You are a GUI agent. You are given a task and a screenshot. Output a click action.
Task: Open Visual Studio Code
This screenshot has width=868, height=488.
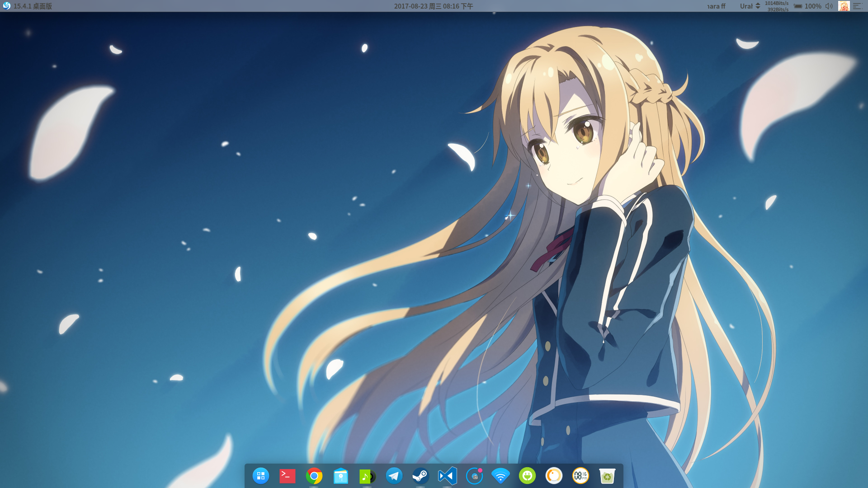pos(447,475)
